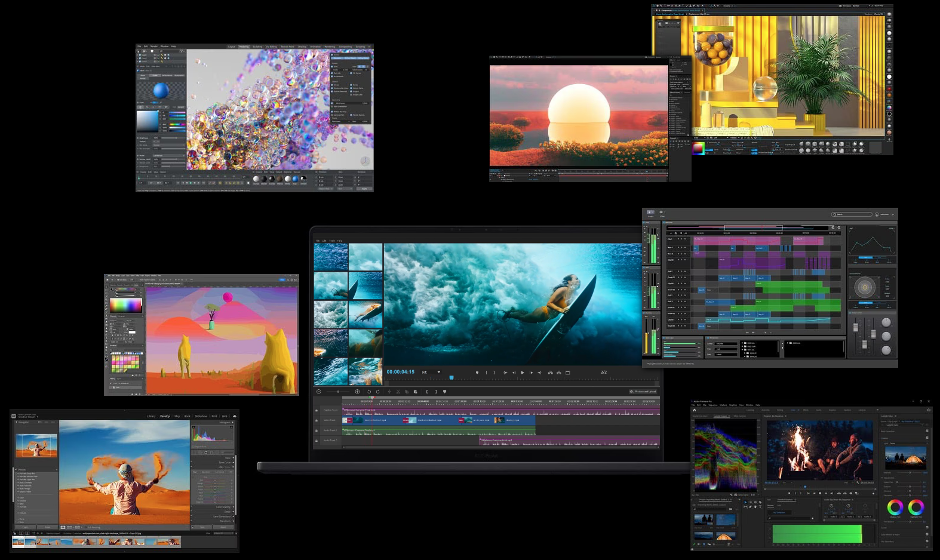Click the magnifier zoom icon above audio tracks
The height and width of the screenshot is (560, 940).
point(833,227)
